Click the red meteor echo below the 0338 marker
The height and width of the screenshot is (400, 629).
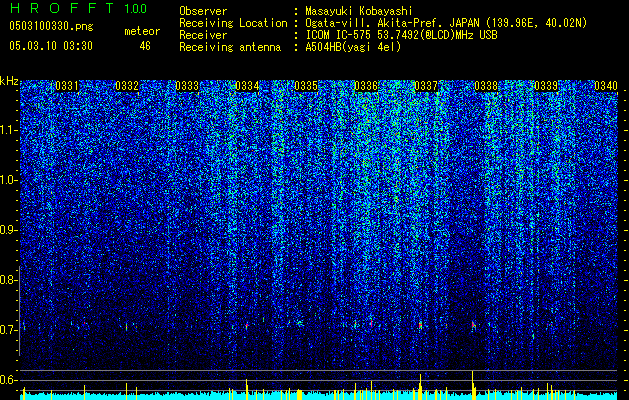click(x=474, y=325)
